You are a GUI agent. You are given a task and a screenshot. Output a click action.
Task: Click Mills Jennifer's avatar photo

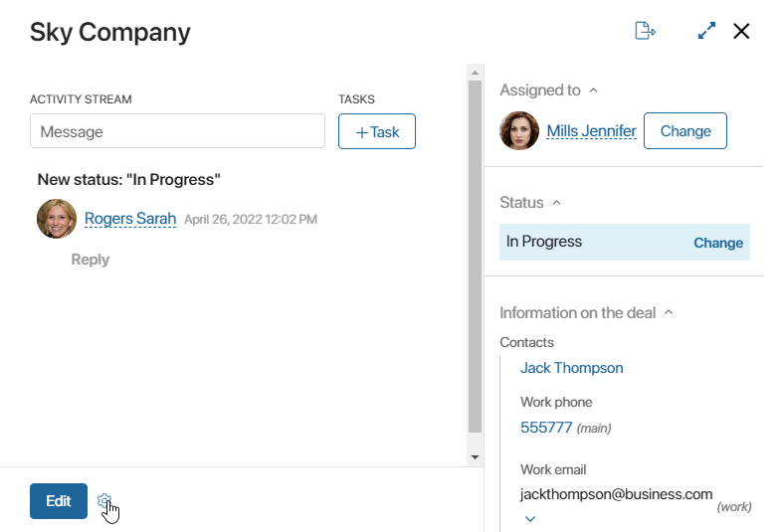point(518,131)
